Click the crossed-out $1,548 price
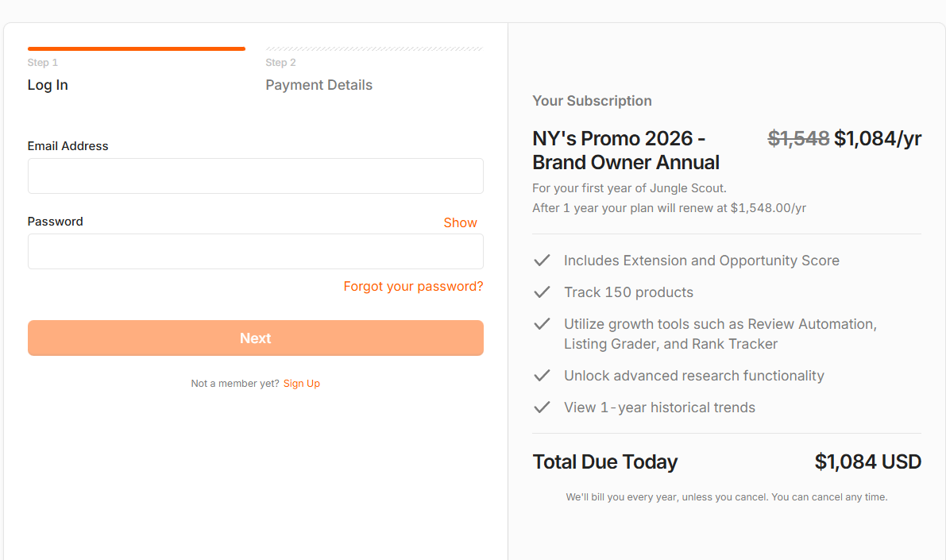The height and width of the screenshot is (560, 946). coord(798,139)
